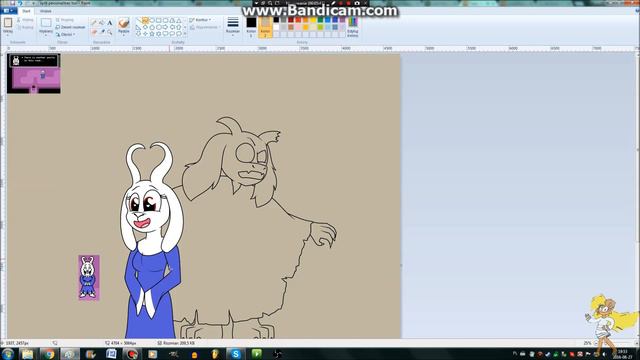640x360 pixels.
Task: Click the Paste clipboard icon
Action: pos(8,23)
